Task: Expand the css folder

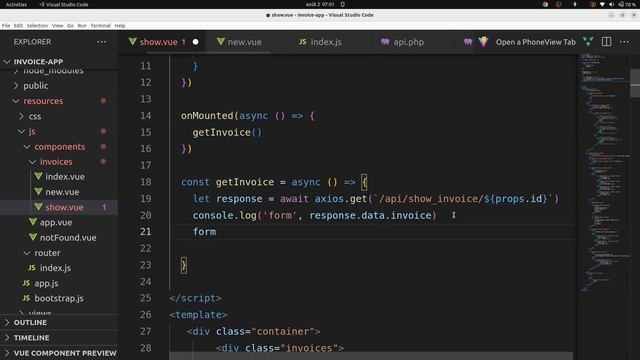Action: 35,116
